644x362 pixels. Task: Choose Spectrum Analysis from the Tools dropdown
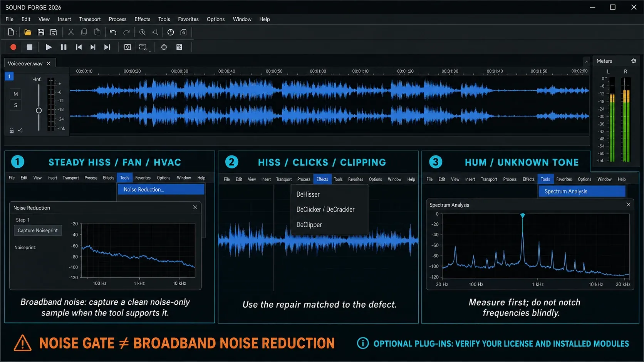(582, 191)
